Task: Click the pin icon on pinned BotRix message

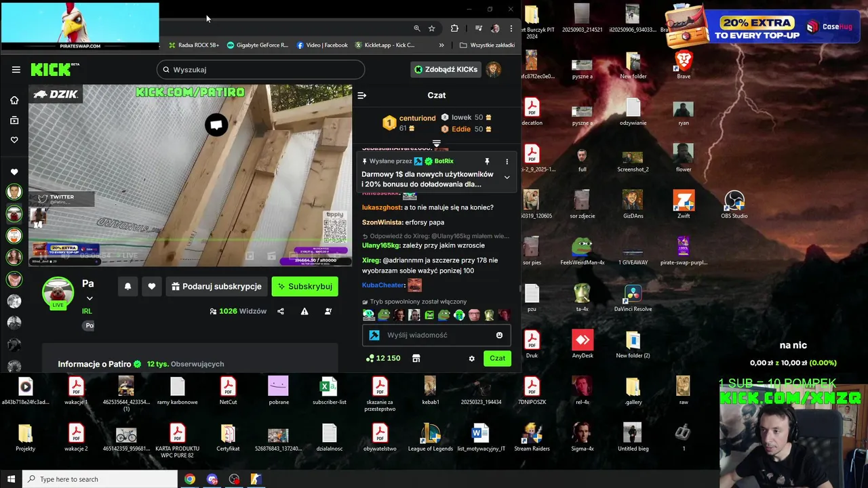Action: (x=487, y=161)
